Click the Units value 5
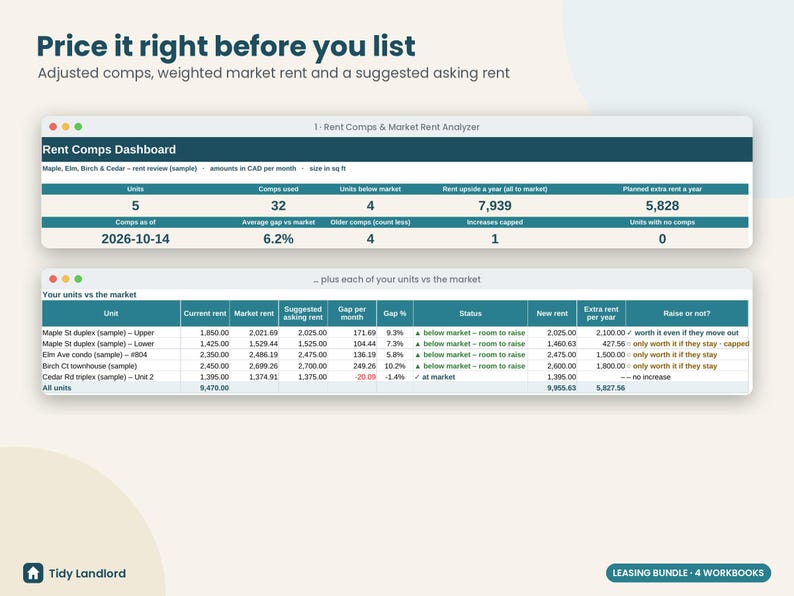 coord(135,206)
